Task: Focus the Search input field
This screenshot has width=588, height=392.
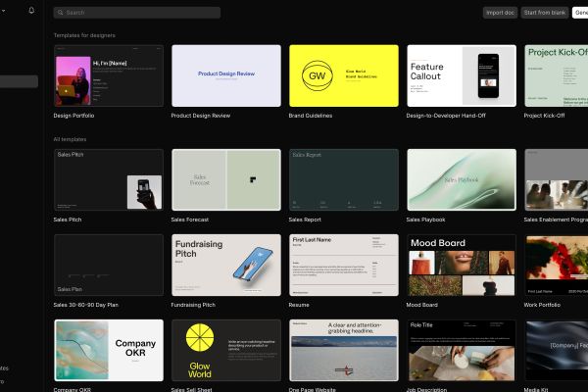Action: [x=137, y=13]
